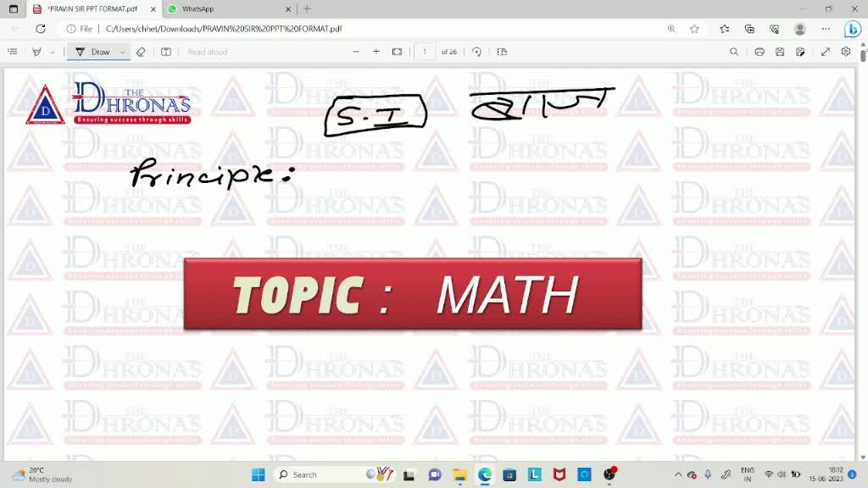Rotate the PDF page
Screen dimensions: 868x488
coord(476,52)
